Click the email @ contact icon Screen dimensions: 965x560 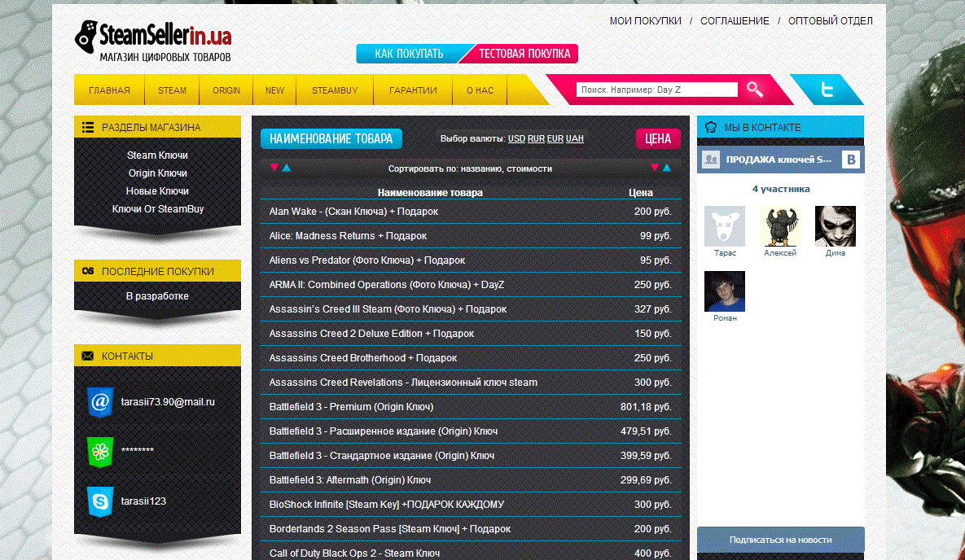[x=99, y=402]
